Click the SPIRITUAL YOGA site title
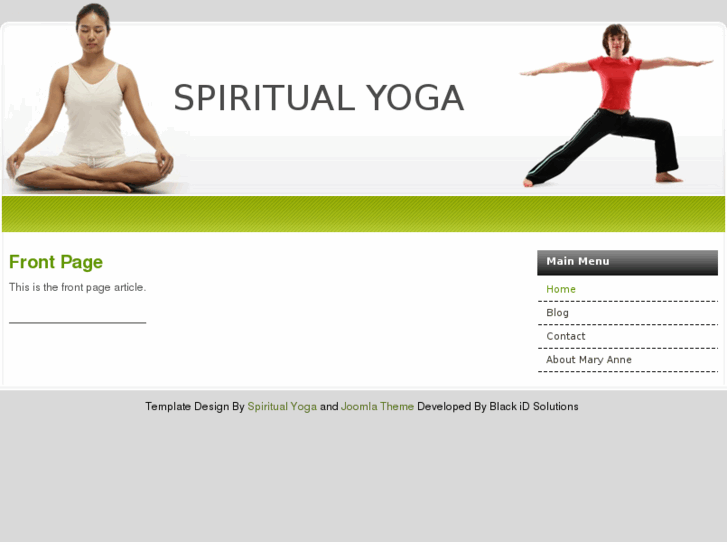 [319, 98]
